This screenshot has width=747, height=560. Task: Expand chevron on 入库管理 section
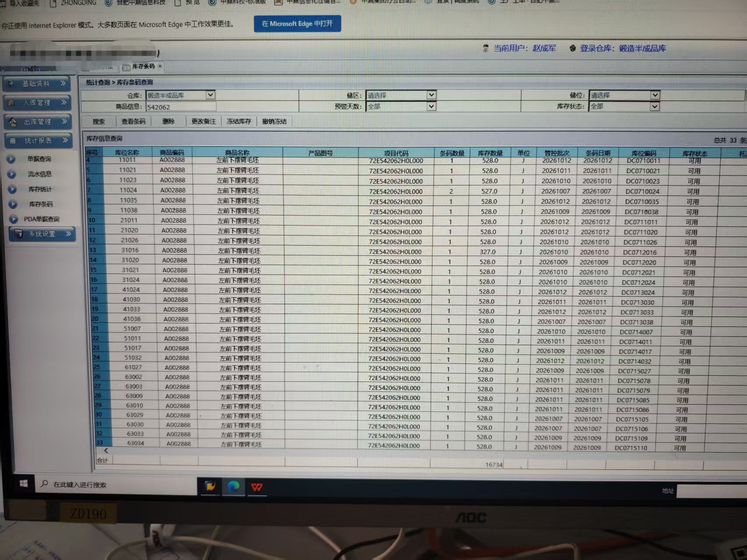pyautogui.click(x=64, y=102)
